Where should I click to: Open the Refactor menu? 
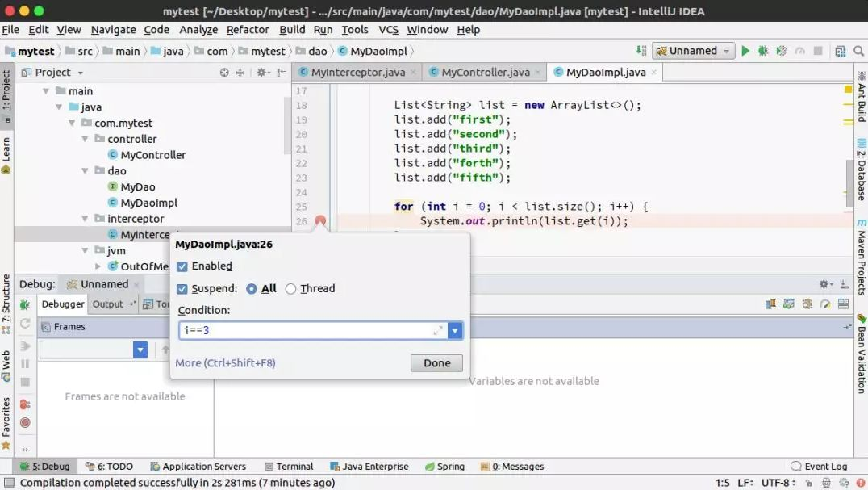(248, 30)
